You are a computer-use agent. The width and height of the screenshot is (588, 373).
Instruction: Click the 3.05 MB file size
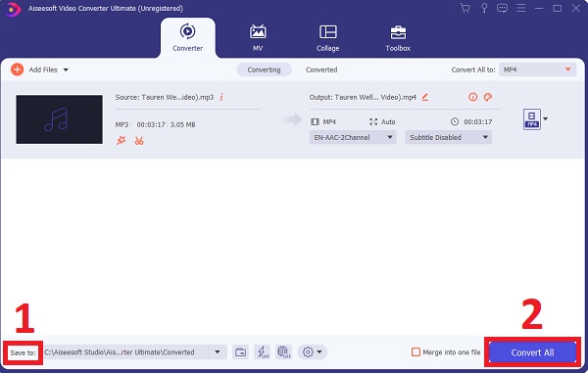pyautogui.click(x=182, y=124)
